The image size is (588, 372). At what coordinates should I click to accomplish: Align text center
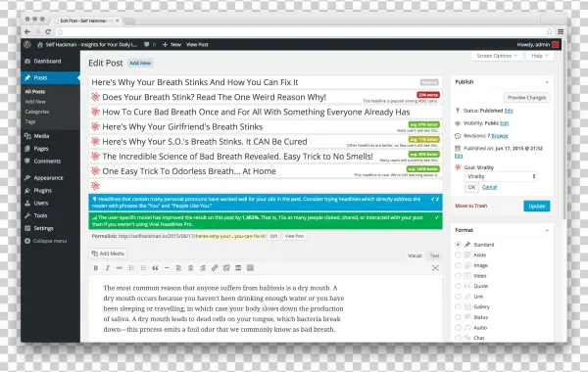190,268
